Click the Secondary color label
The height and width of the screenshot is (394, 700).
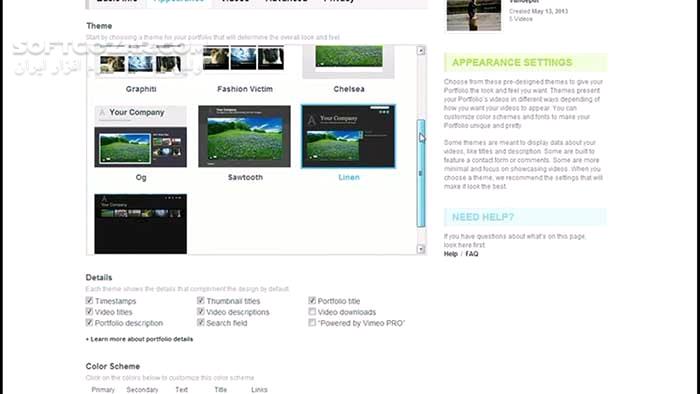pos(142,390)
